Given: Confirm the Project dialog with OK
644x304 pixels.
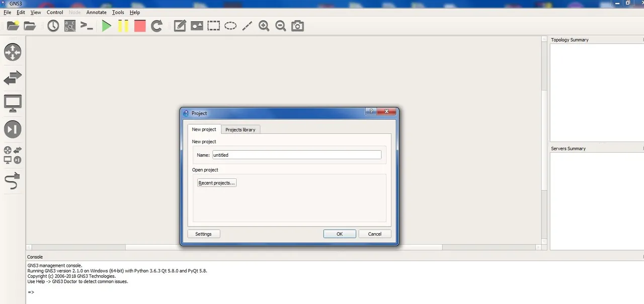Looking at the screenshot, I should click(x=340, y=234).
